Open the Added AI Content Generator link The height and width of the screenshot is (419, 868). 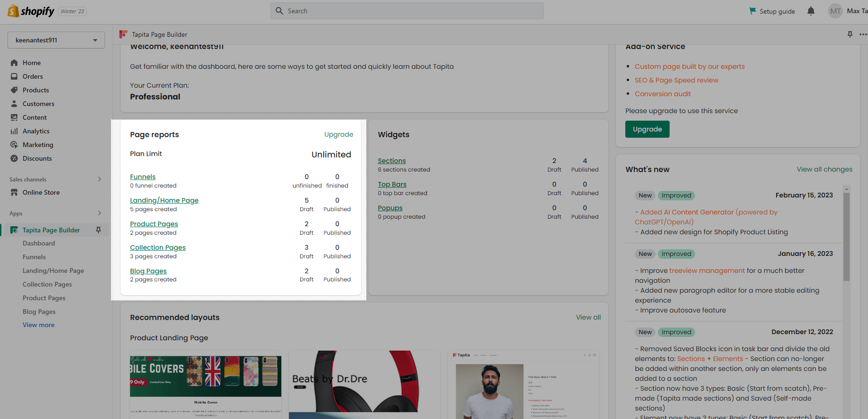point(706,217)
